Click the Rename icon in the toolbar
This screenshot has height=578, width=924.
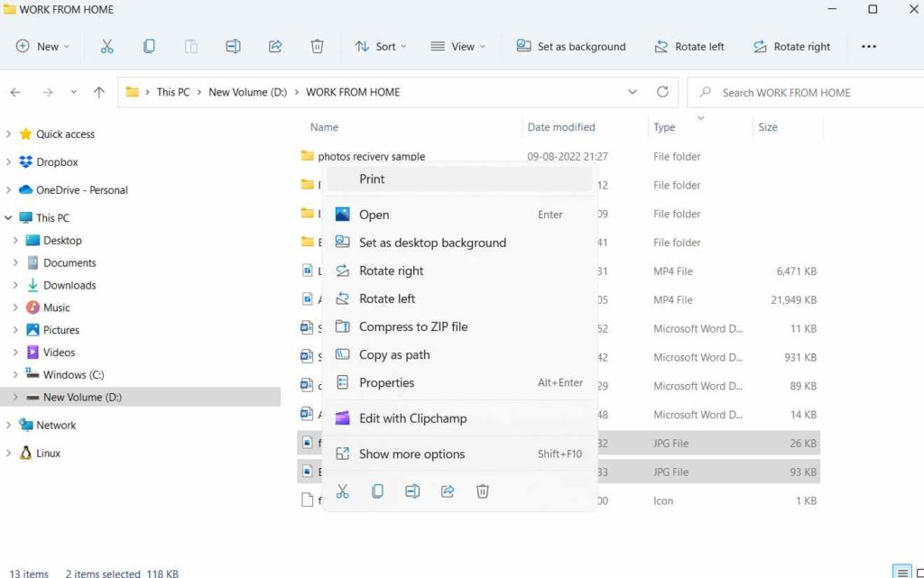click(x=233, y=47)
